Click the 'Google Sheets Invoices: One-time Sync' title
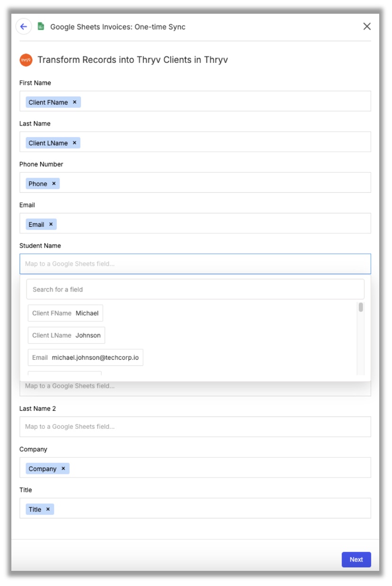This screenshot has height=586, width=392. 118,27
